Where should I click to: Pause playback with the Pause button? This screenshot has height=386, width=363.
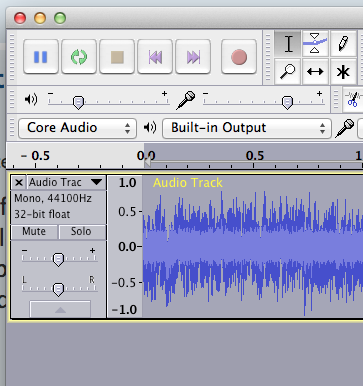(x=41, y=57)
